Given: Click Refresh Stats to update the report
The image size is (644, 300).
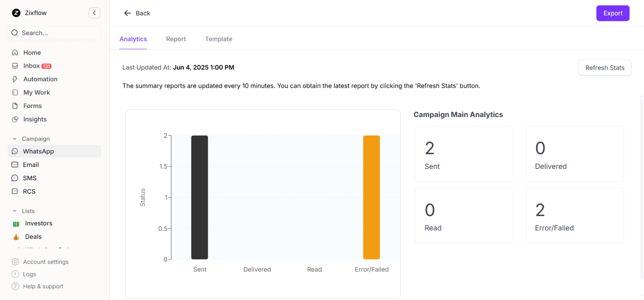Looking at the screenshot, I should click(605, 67).
